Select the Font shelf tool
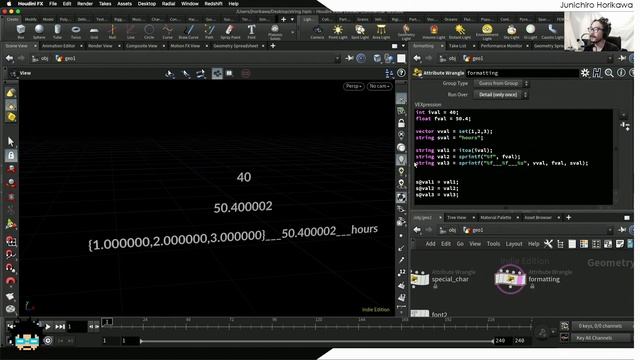 tap(251, 31)
